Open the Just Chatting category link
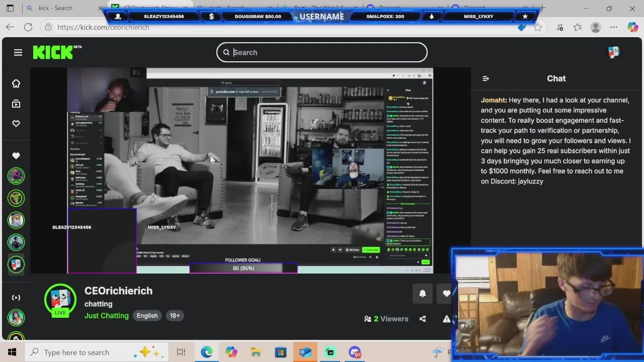The width and height of the screenshot is (644, 362). point(107,316)
